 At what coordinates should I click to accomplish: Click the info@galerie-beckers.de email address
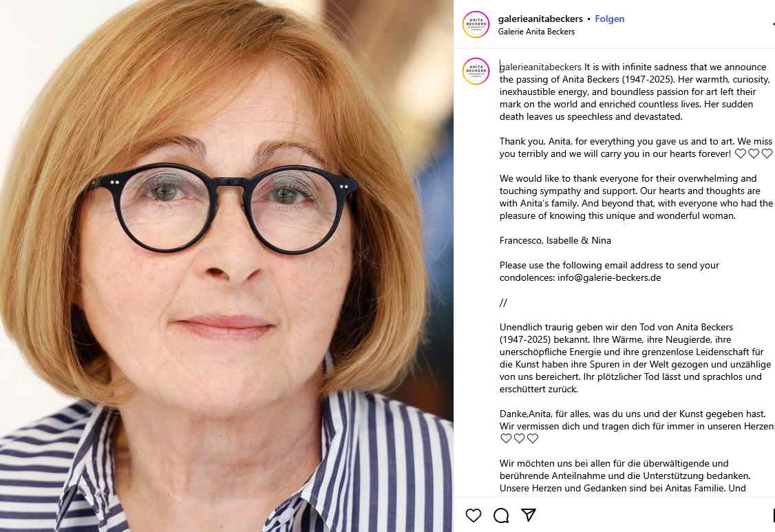(609, 277)
